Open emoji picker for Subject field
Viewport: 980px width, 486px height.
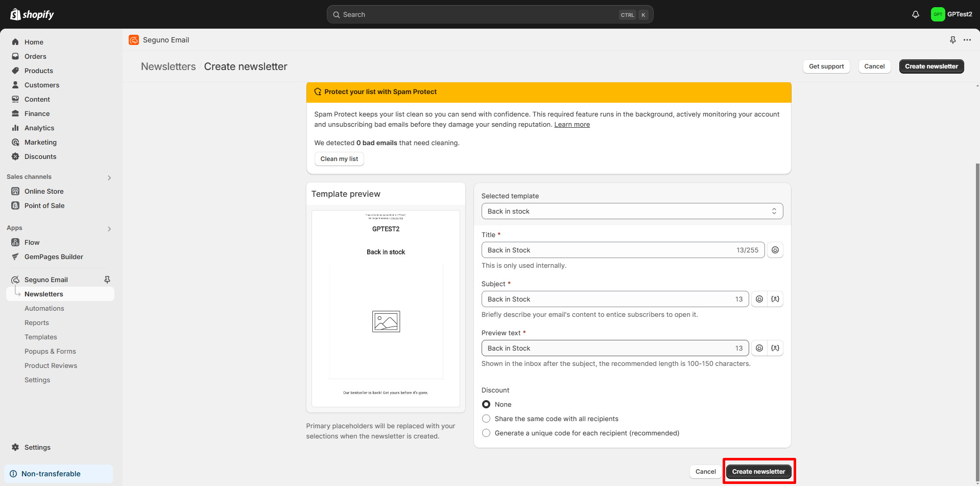coord(759,299)
